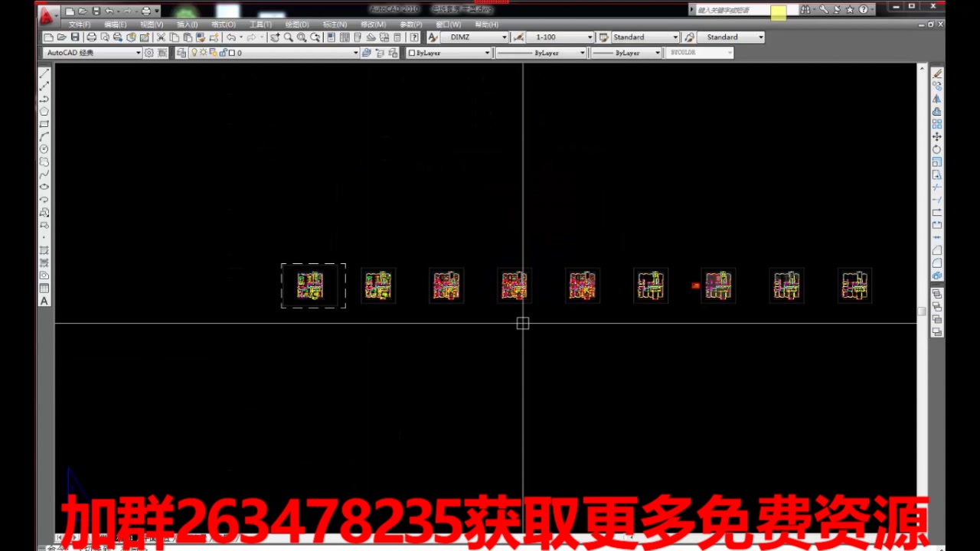Select the Construction Line tool
Viewport: 980px width, 551px height.
coord(44,86)
